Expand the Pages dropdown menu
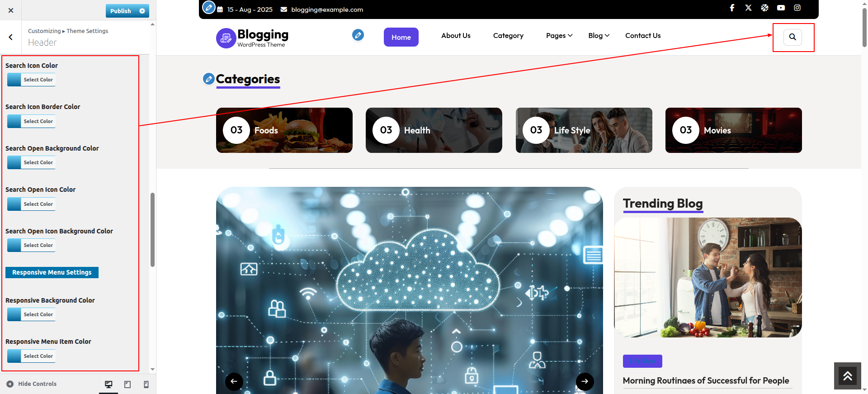868x394 pixels. (559, 36)
